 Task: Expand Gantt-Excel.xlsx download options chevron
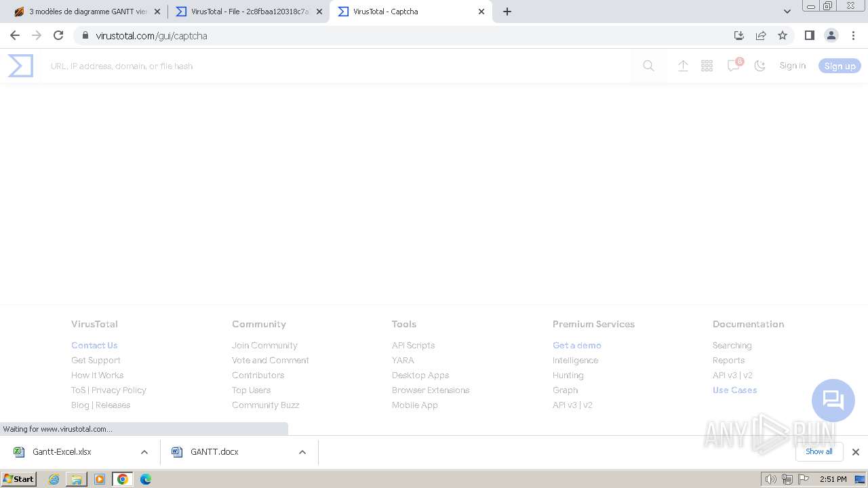pos(144,452)
